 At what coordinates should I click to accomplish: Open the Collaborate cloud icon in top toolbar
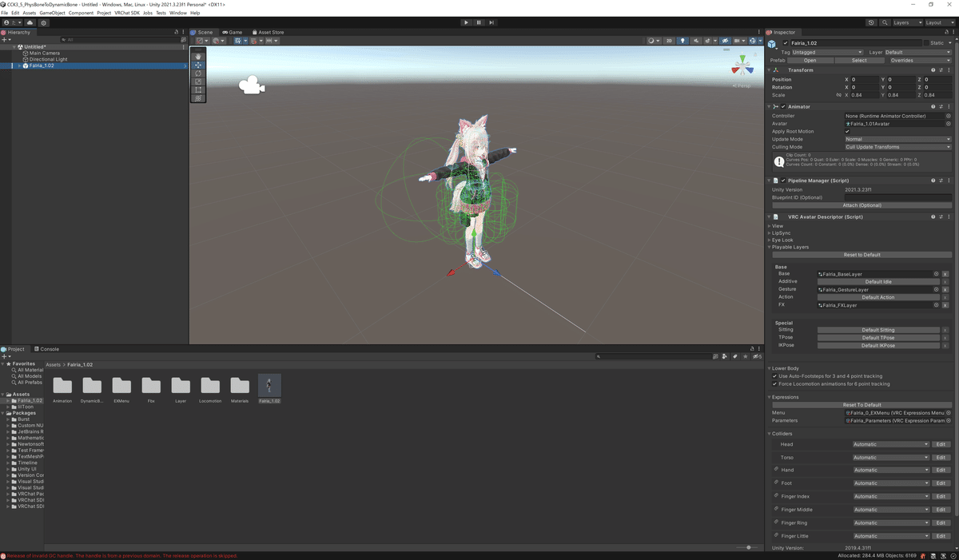[x=30, y=22]
